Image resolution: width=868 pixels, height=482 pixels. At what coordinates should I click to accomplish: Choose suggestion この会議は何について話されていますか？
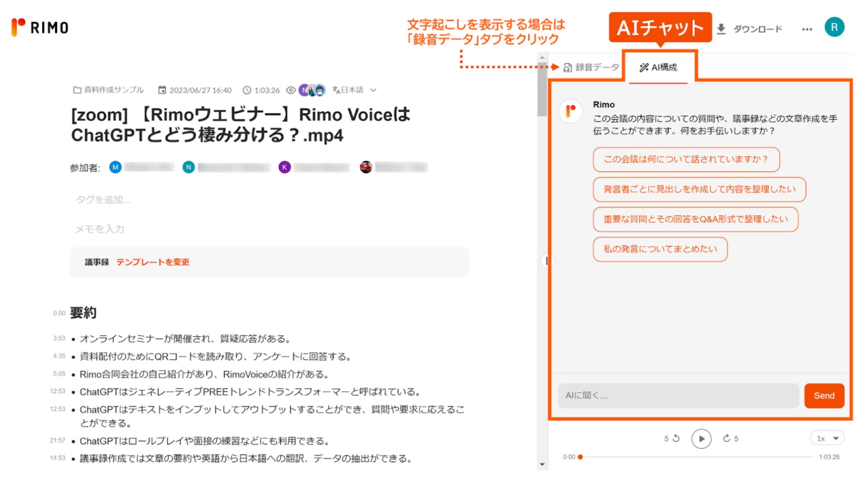(x=686, y=159)
